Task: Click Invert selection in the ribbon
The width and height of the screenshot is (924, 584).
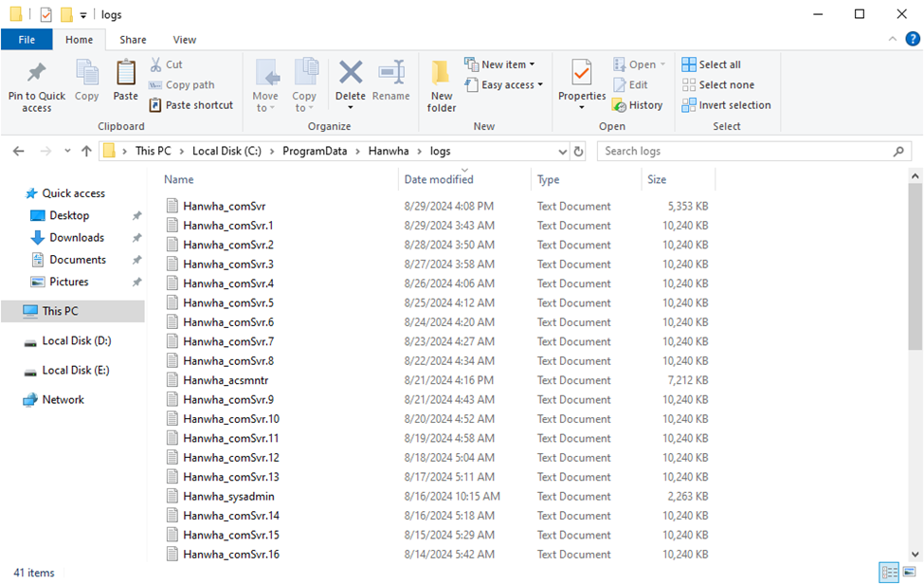Action: tap(726, 105)
